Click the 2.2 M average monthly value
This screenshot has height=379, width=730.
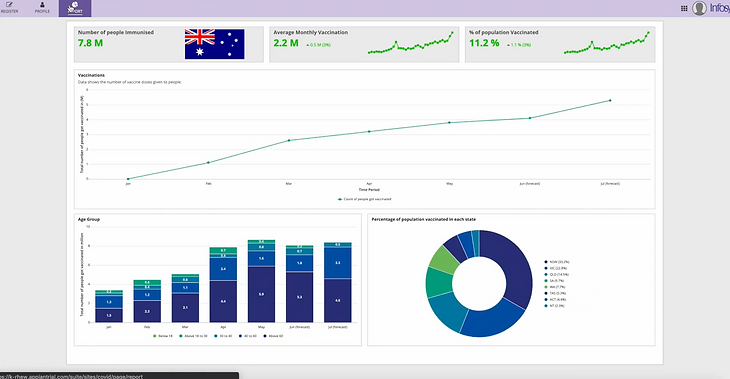(286, 43)
